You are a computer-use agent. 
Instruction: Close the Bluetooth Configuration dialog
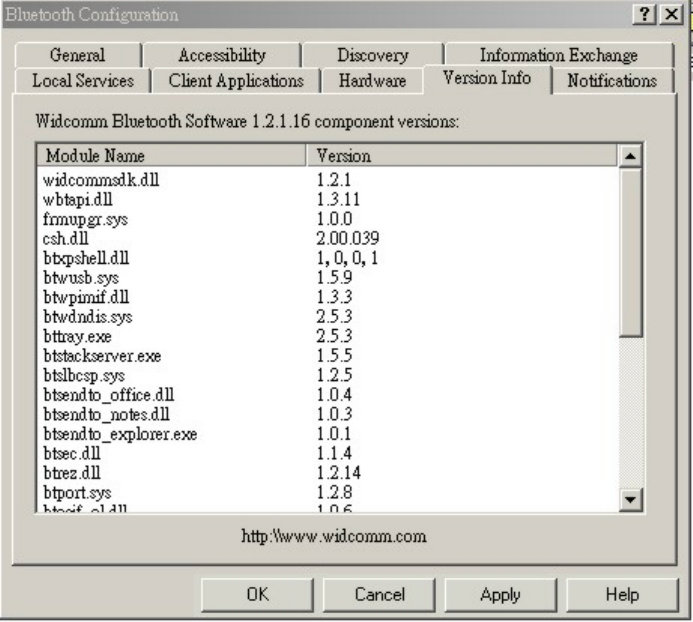coord(671,14)
